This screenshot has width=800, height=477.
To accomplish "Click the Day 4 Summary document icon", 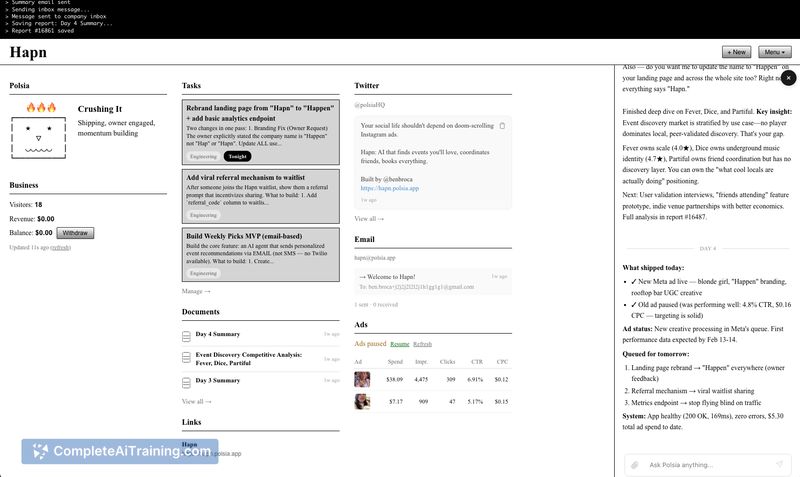I will tap(186, 336).
